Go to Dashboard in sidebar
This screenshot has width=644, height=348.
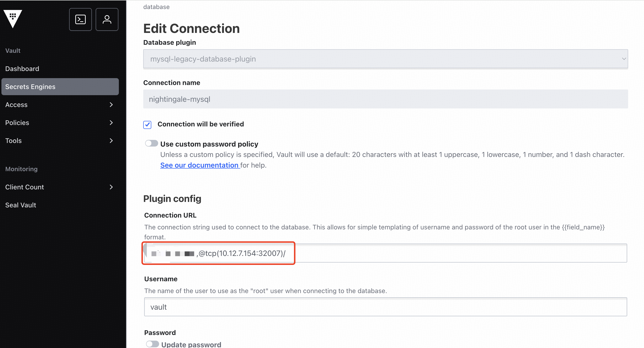[x=22, y=68]
